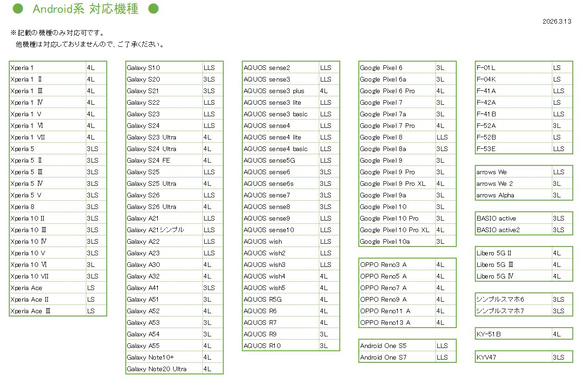Click the 'KYV47' cell
The height and width of the screenshot is (386, 583).
[513, 357]
